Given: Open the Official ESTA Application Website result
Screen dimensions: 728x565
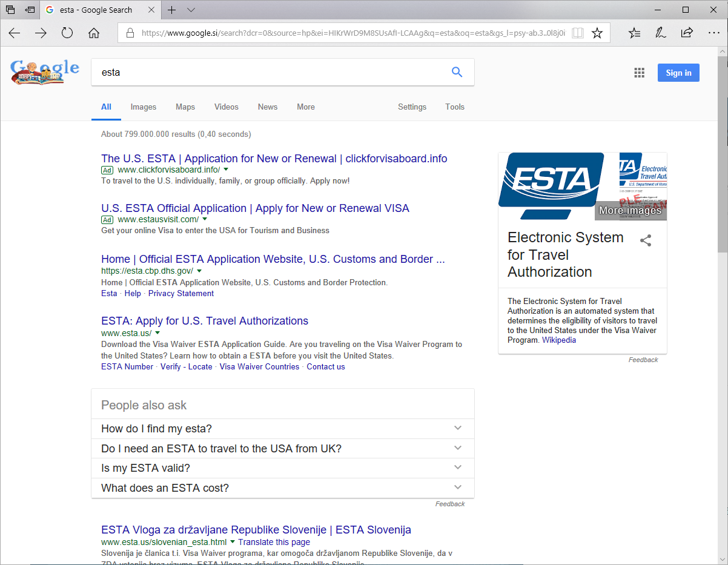Looking at the screenshot, I should click(x=273, y=259).
